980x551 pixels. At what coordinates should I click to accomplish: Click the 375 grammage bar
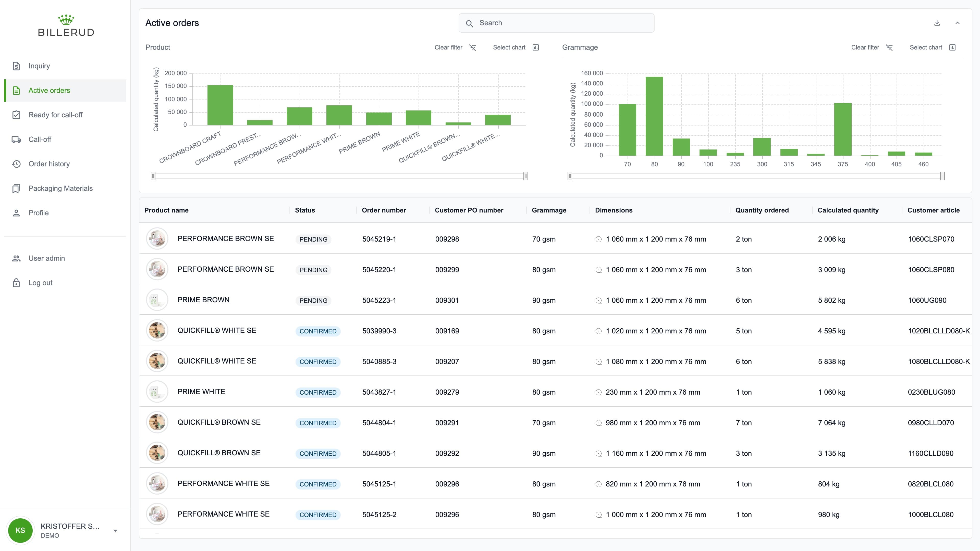tap(843, 129)
